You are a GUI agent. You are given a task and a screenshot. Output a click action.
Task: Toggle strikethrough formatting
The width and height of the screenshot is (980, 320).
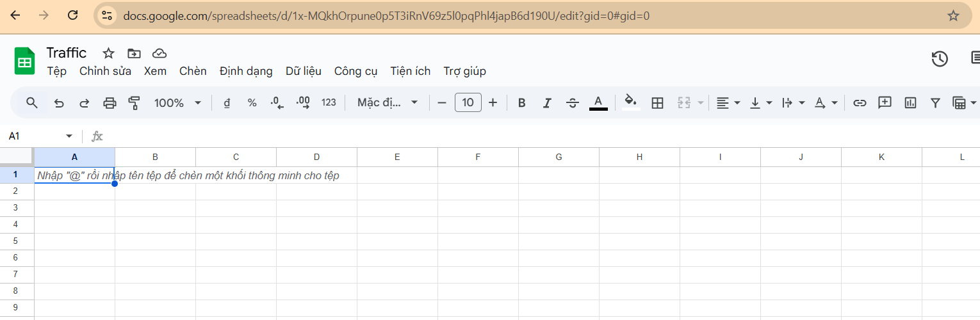pos(573,103)
